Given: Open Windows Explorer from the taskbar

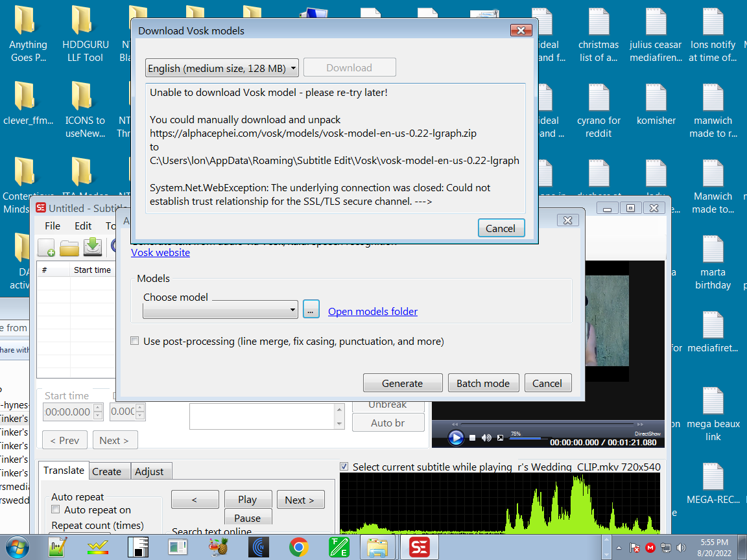Looking at the screenshot, I should click(377, 548).
